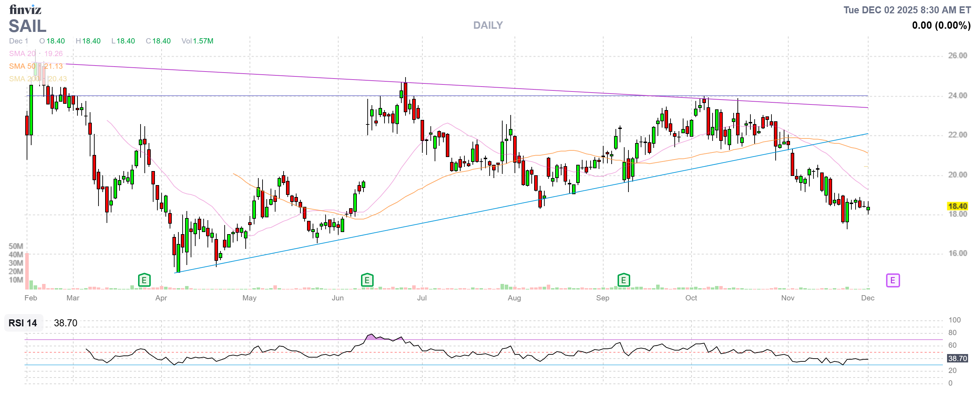
Task: Click the SMA 20 legend label
Action: coord(22,54)
